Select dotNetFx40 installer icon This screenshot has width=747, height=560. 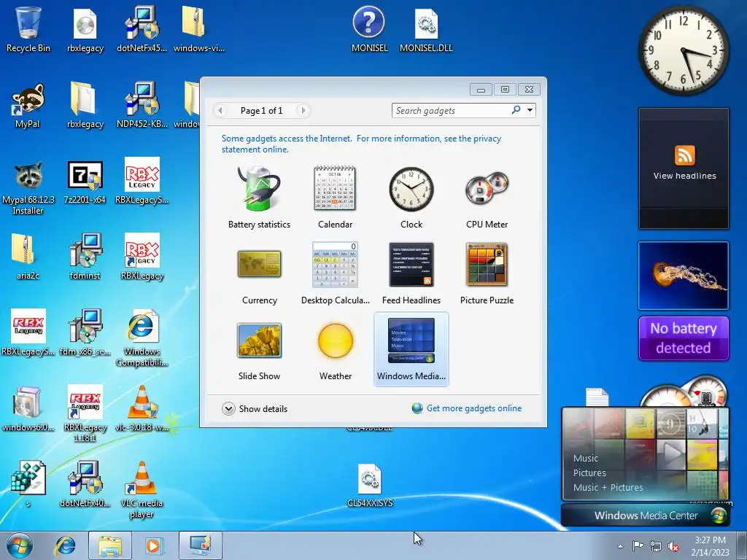85,484
